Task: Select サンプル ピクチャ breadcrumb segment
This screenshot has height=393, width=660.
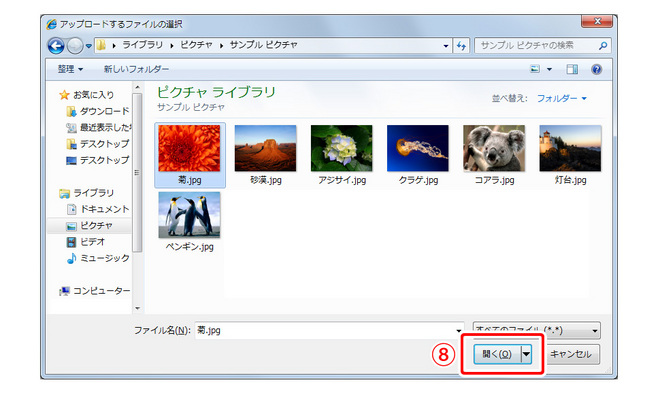Action: (x=263, y=45)
